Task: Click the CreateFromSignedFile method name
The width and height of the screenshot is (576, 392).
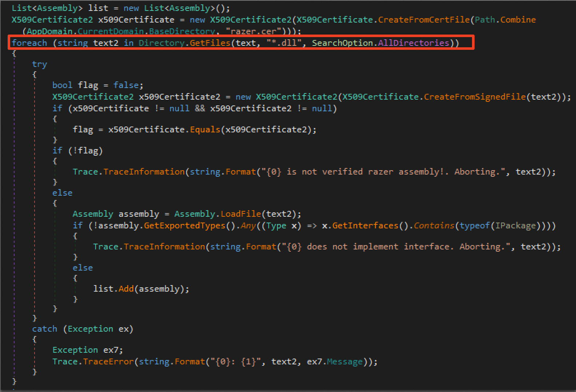Action: (x=475, y=97)
